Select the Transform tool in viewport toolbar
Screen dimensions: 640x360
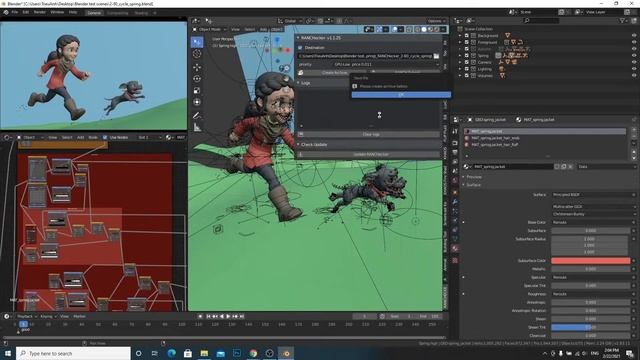[x=197, y=102]
